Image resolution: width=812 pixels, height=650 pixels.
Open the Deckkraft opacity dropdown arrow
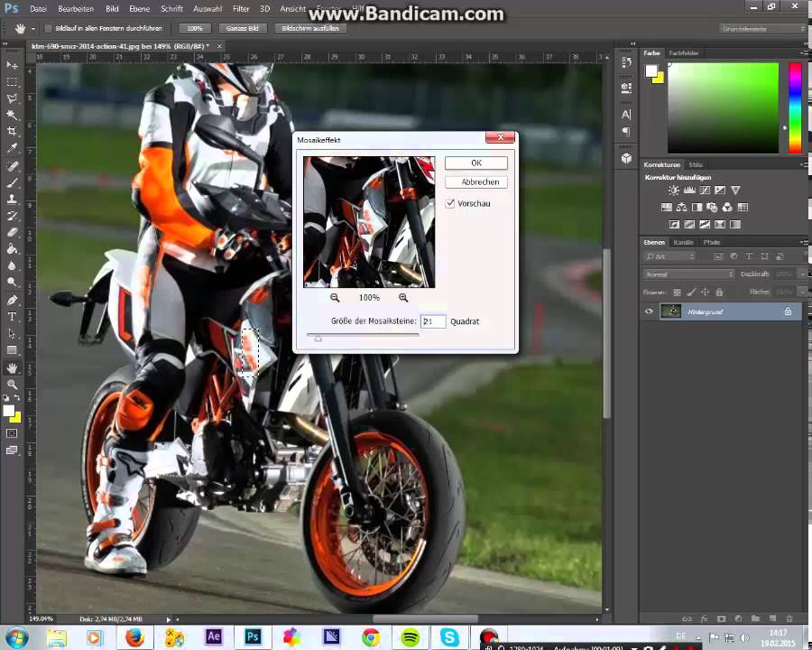click(x=803, y=274)
